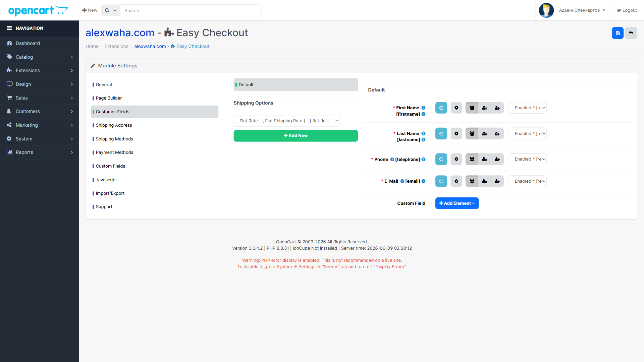Click the drag handle for Last Name field

(441, 134)
